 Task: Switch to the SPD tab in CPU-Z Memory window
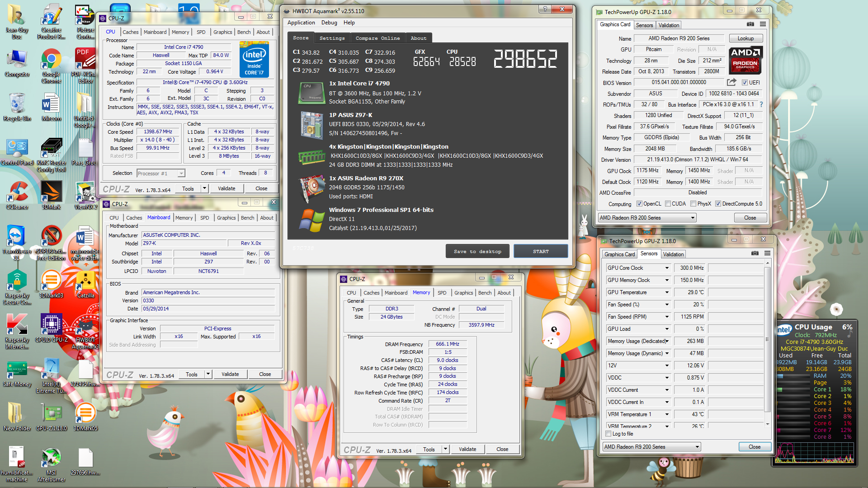pyautogui.click(x=442, y=293)
